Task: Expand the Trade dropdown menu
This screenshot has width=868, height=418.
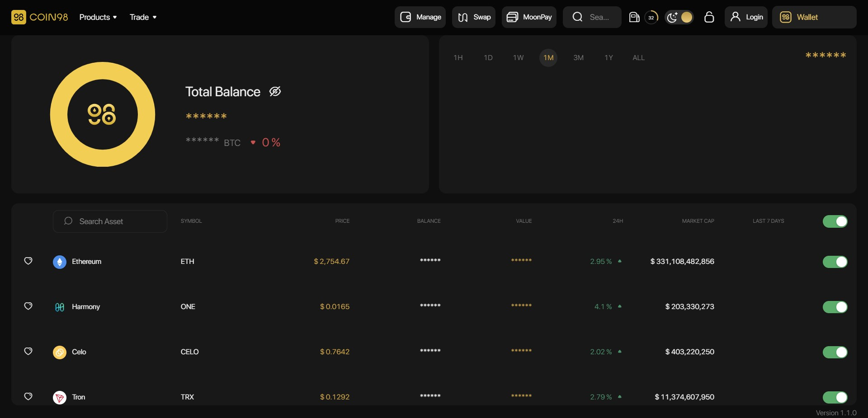Action: click(x=143, y=17)
